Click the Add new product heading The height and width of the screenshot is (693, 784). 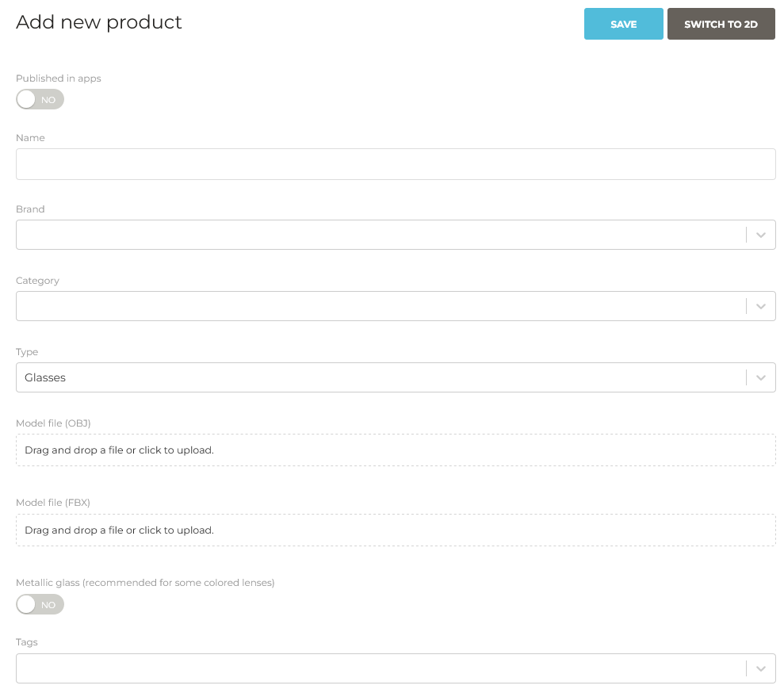[x=98, y=22]
